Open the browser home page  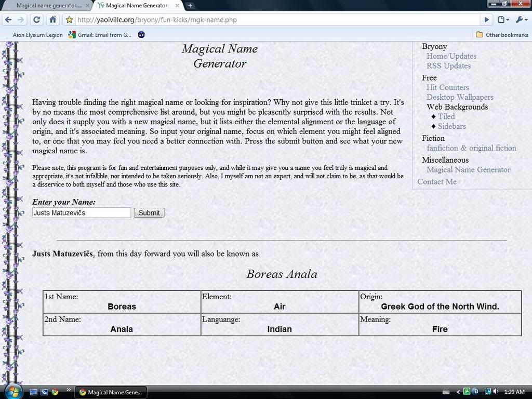52,20
